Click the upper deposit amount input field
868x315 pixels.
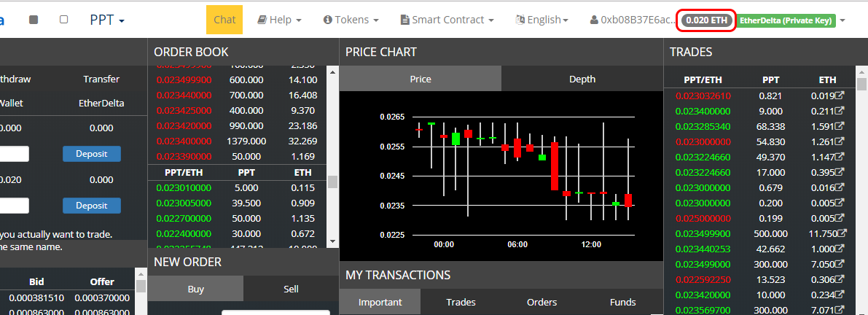pos(14,153)
